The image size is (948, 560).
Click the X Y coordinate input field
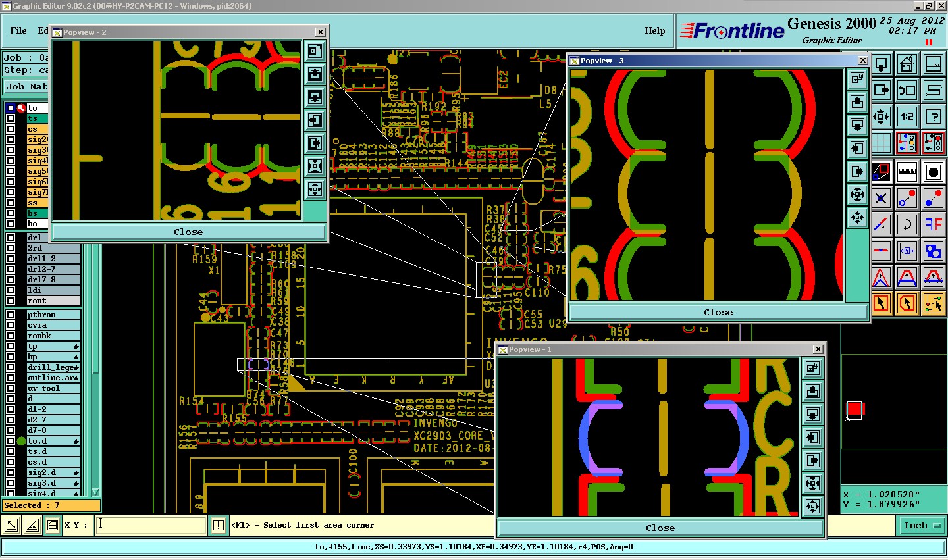(151, 525)
